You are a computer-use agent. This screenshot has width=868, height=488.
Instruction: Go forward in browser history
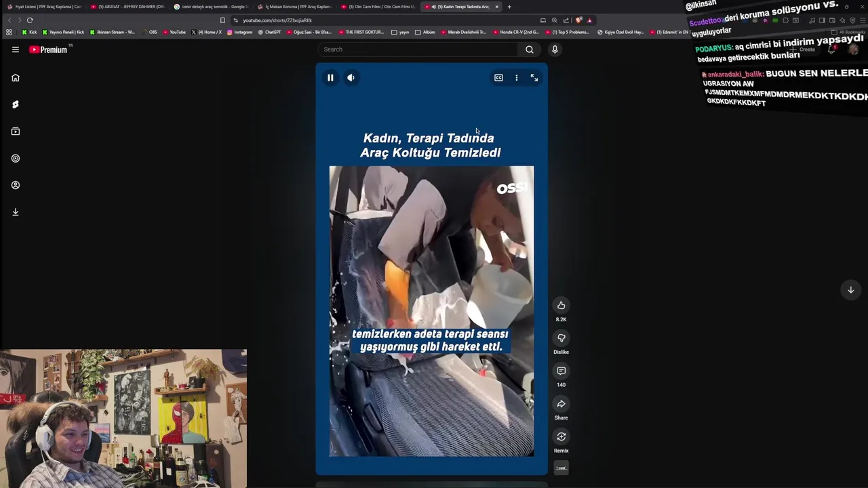(19, 20)
